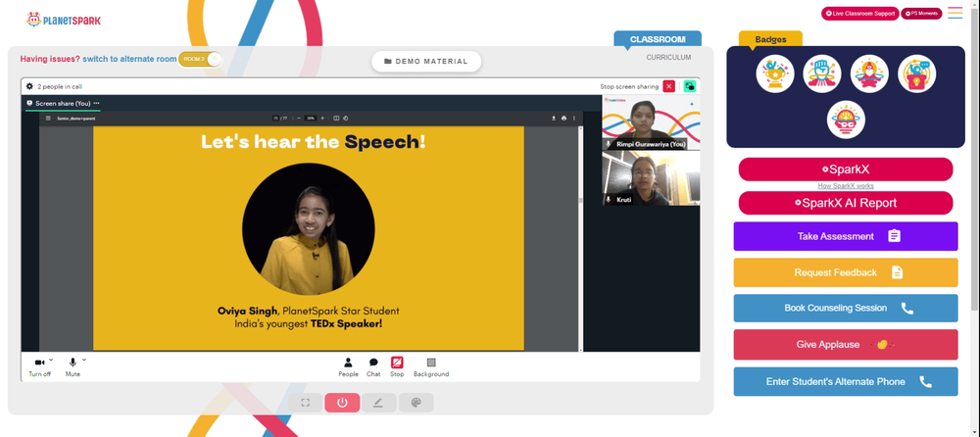This screenshot has height=437, width=980.
Task: Open the PDF viewer sidebar hamburger menu
Action: coord(48,119)
